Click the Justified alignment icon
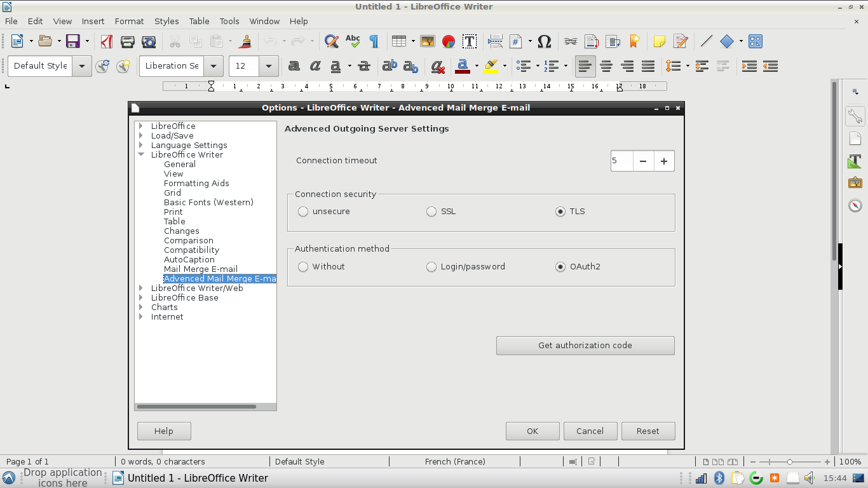 pyautogui.click(x=648, y=66)
